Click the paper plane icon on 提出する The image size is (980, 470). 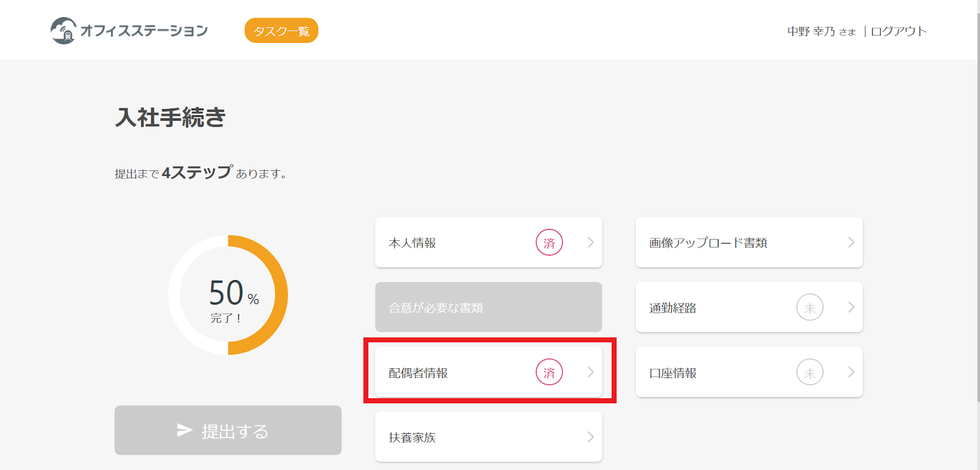pos(184,430)
